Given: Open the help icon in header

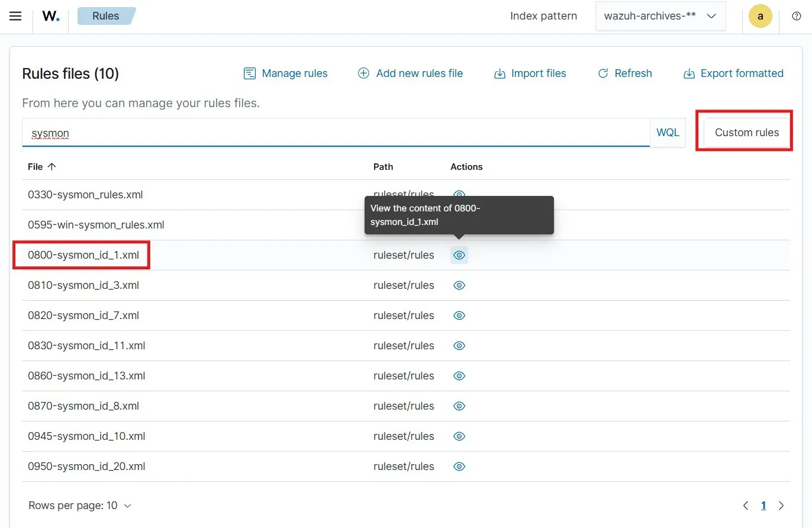Looking at the screenshot, I should click(796, 16).
